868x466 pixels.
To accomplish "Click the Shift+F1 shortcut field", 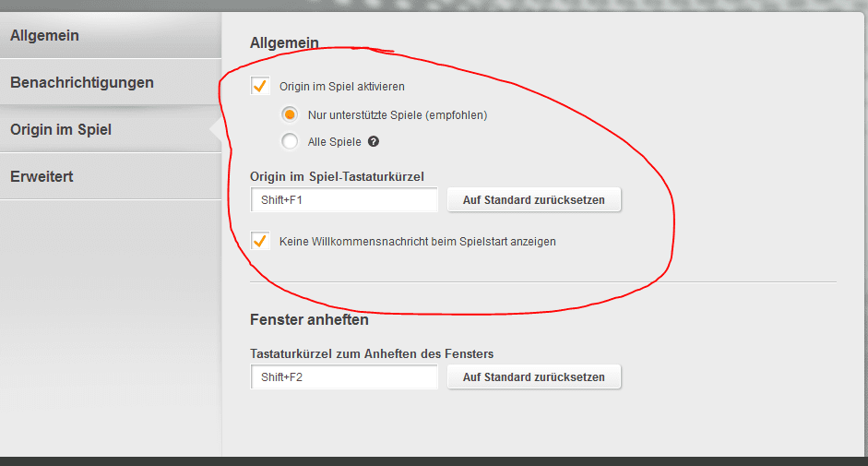I will 344,200.
